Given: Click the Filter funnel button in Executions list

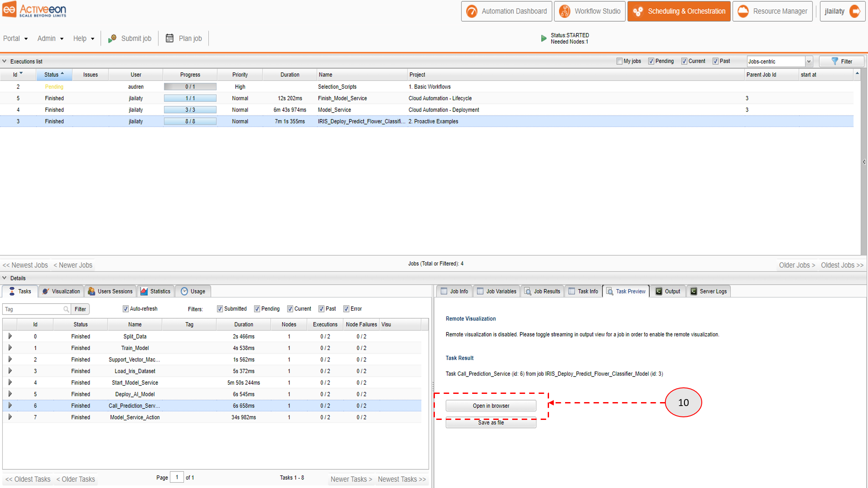Looking at the screenshot, I should pos(842,61).
